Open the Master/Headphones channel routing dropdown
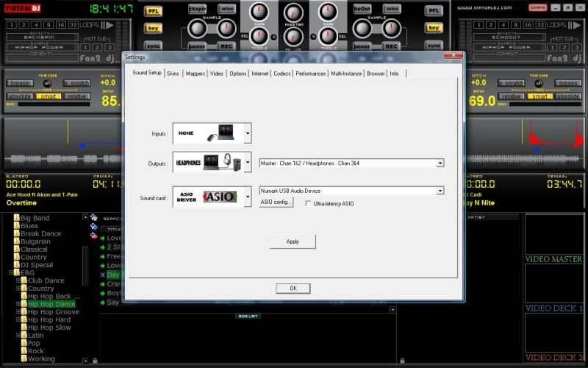 (440, 163)
